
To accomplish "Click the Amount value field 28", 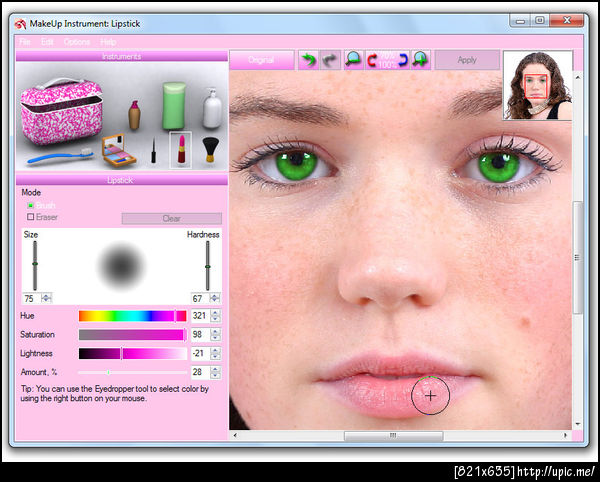I will coord(201,372).
